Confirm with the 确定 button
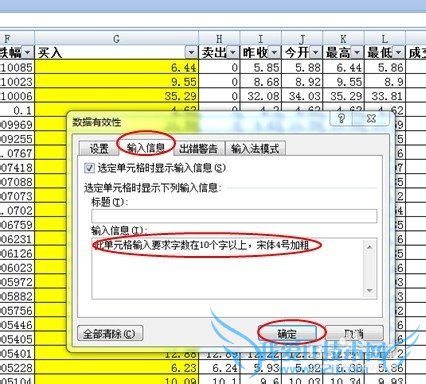The width and height of the screenshot is (426, 384). coord(287,333)
